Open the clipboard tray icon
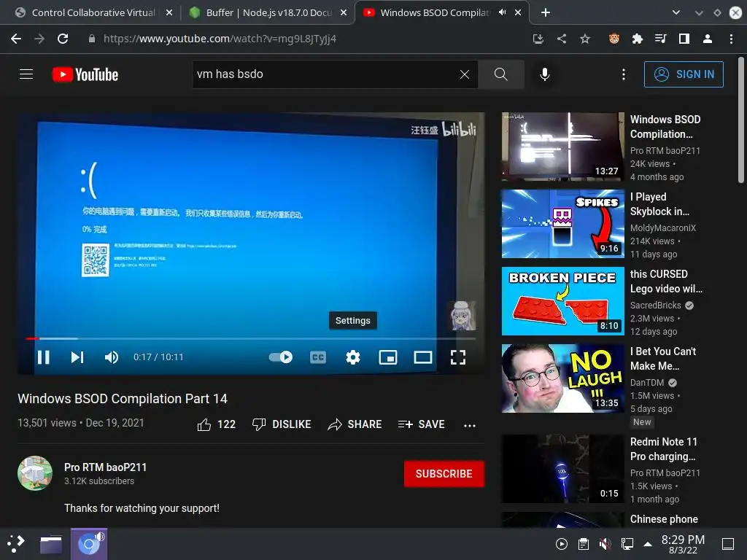The image size is (747, 560). pyautogui.click(x=583, y=544)
